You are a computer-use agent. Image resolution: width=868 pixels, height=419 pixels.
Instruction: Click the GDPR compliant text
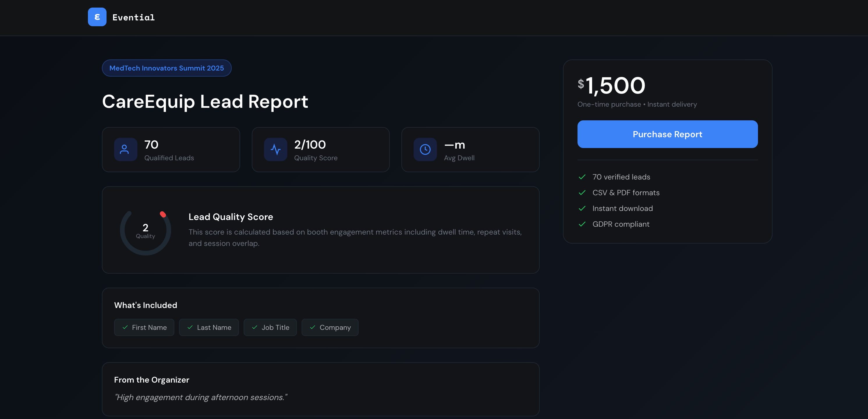pyautogui.click(x=621, y=224)
